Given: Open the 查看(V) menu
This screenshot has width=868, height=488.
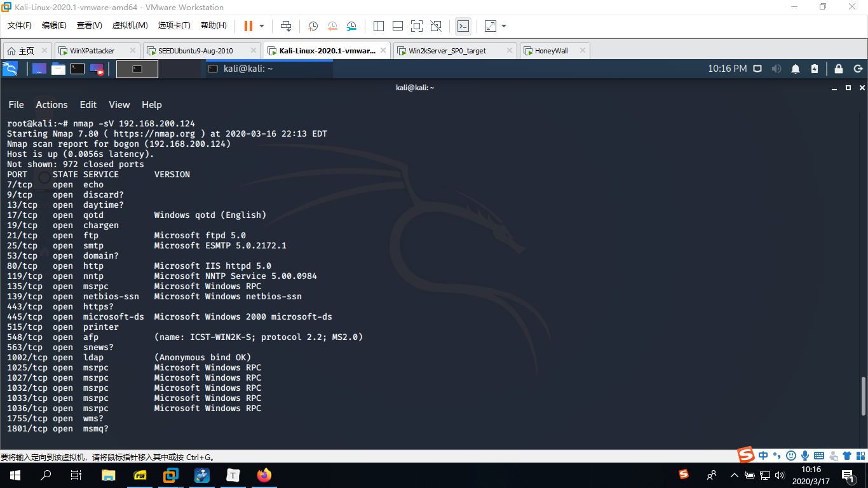Looking at the screenshot, I should point(90,25).
